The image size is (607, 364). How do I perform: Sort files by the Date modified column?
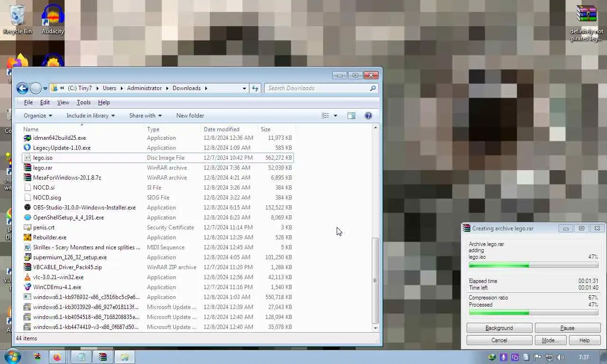[229, 129]
